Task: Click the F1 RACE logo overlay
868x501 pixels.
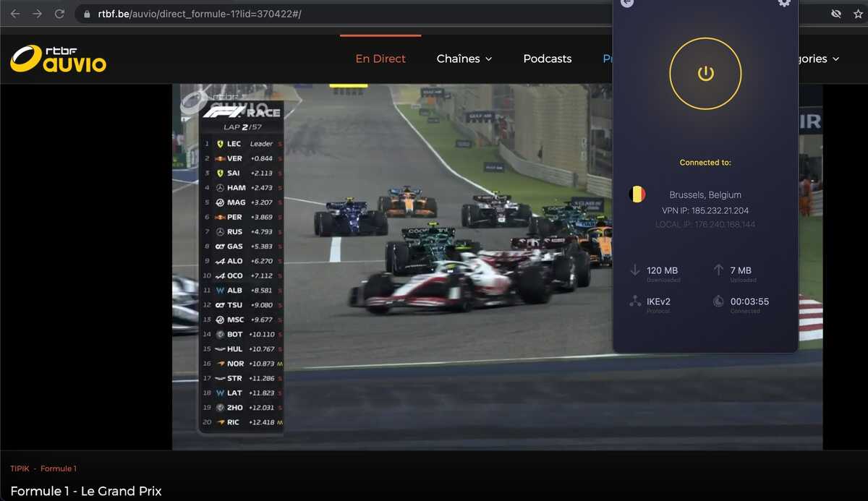Action: click(241, 112)
